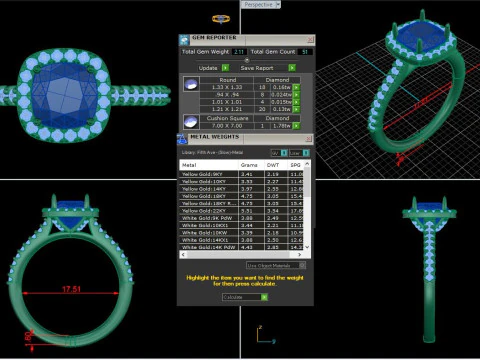
Task: Click metal list scroll right arrow
Action: pos(299,255)
